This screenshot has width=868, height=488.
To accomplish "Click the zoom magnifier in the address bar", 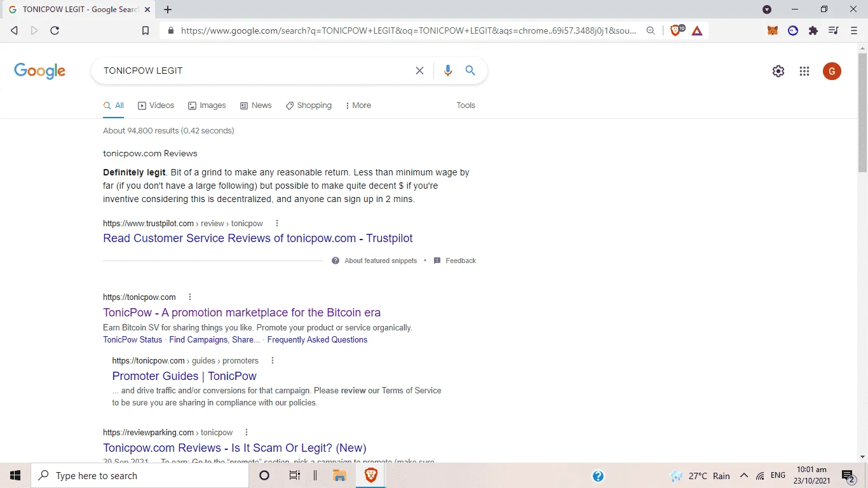I will click(651, 30).
